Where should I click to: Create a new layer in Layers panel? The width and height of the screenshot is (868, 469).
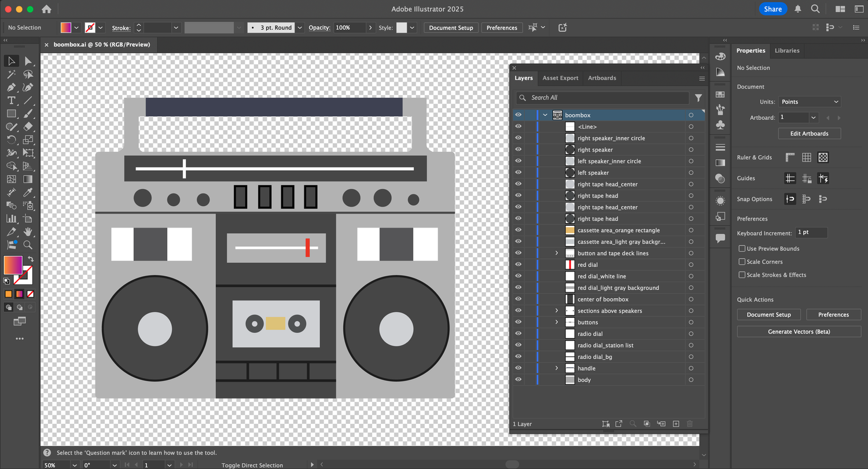[676, 424]
